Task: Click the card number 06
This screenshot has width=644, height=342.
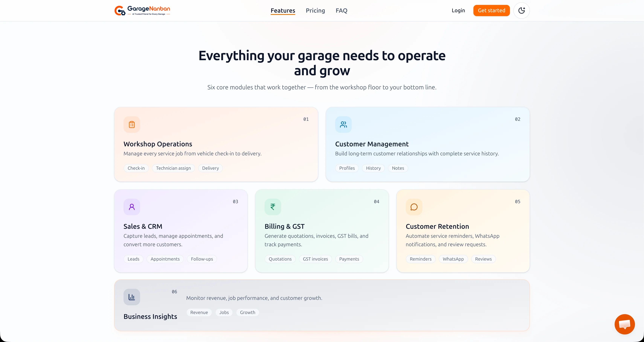Action: tap(174, 292)
